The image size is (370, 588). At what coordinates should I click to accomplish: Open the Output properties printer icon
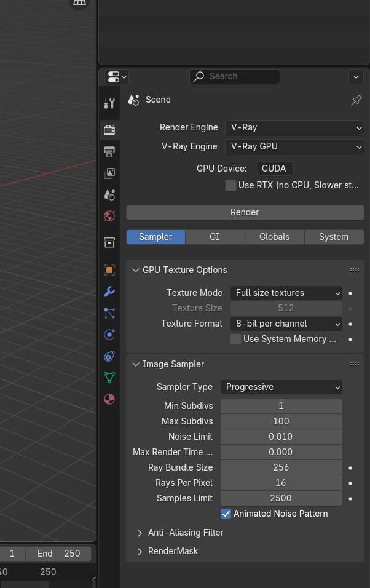click(109, 152)
